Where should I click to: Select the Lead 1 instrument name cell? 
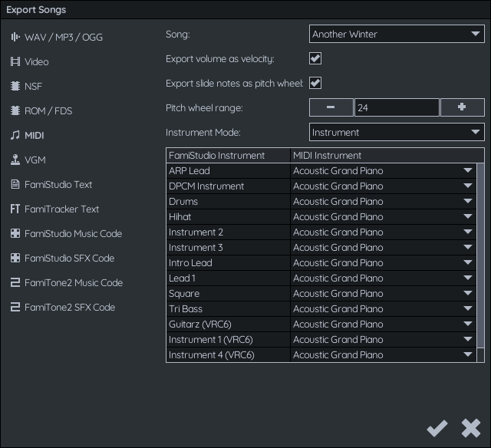coord(228,278)
